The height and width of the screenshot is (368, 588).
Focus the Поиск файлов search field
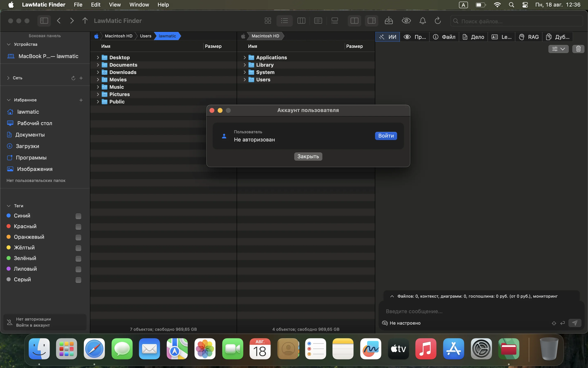pyautogui.click(x=517, y=21)
